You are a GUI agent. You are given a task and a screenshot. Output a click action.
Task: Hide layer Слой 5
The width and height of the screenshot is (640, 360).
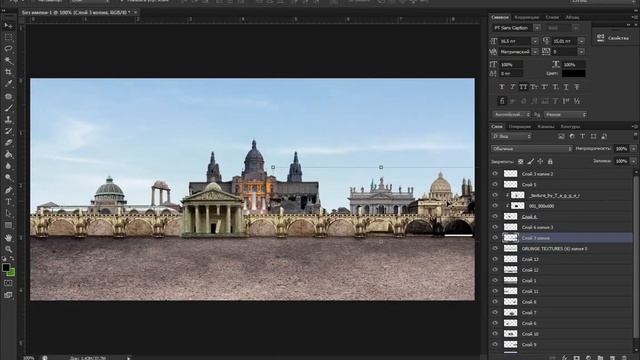pyautogui.click(x=495, y=184)
